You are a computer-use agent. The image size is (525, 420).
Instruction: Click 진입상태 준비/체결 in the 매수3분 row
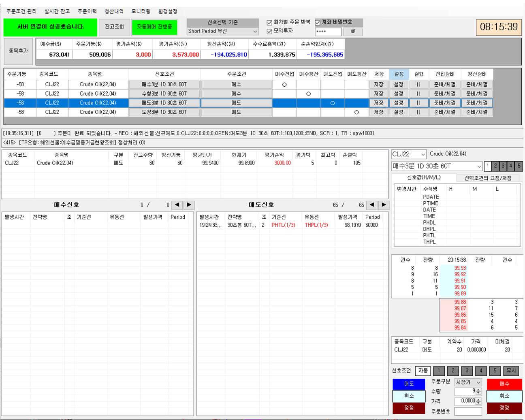pos(445,85)
